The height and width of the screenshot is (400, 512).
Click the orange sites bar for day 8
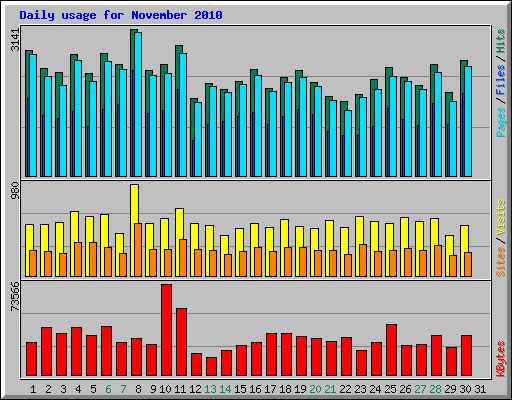138,250
